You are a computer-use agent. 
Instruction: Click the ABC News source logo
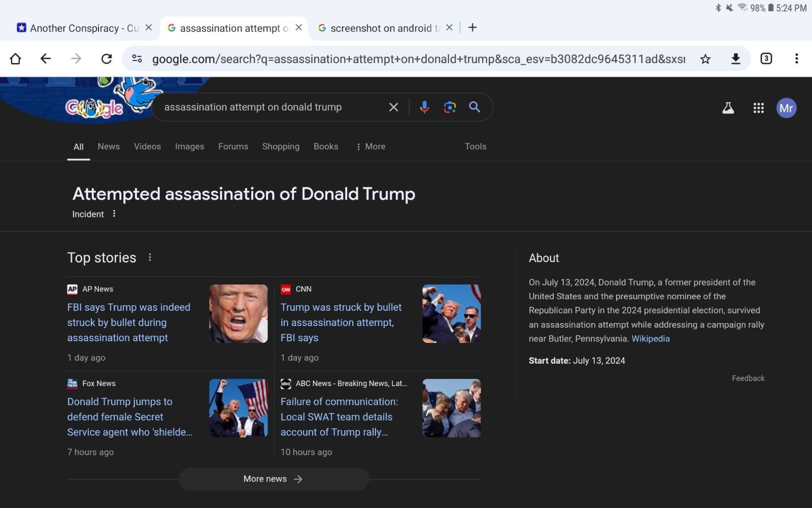tap(286, 384)
